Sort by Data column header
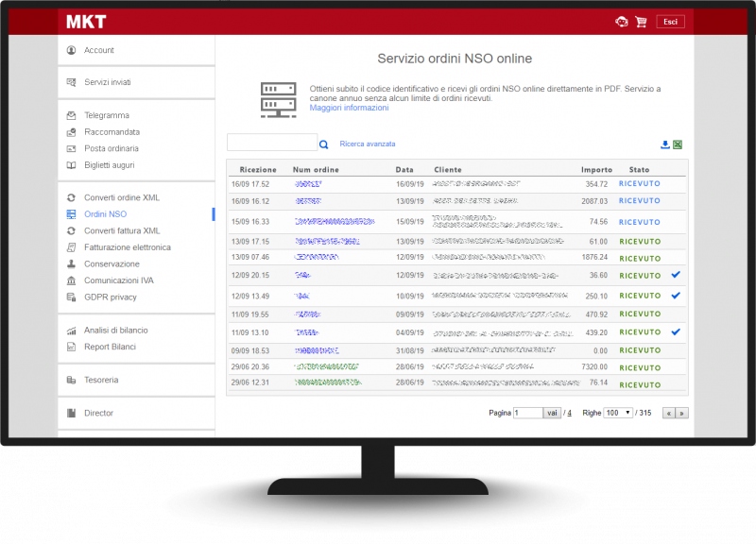The height and width of the screenshot is (544, 756). coord(404,170)
